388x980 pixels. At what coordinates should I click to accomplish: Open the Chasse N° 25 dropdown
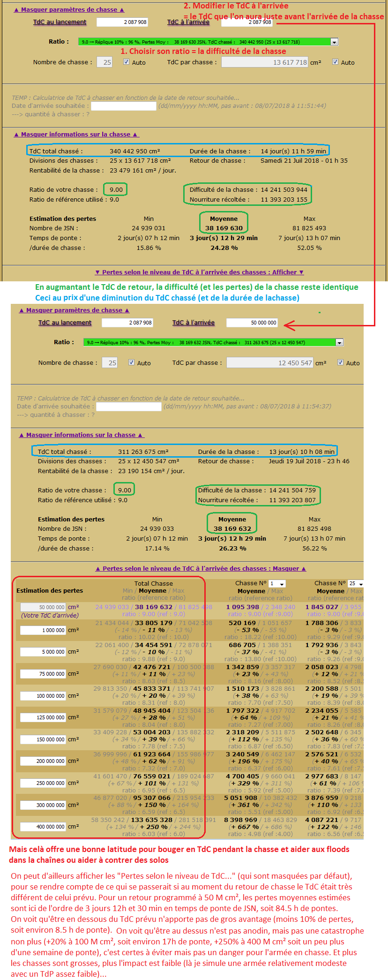pyautogui.click(x=356, y=583)
